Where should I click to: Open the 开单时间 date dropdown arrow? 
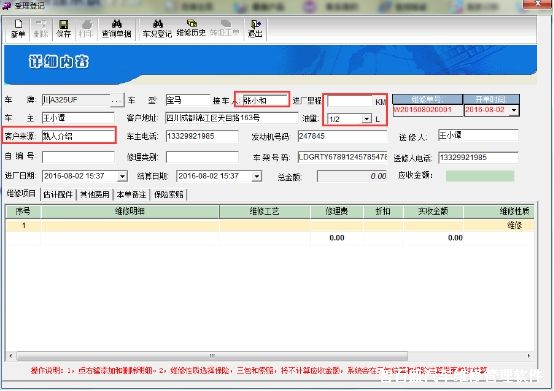click(x=514, y=110)
